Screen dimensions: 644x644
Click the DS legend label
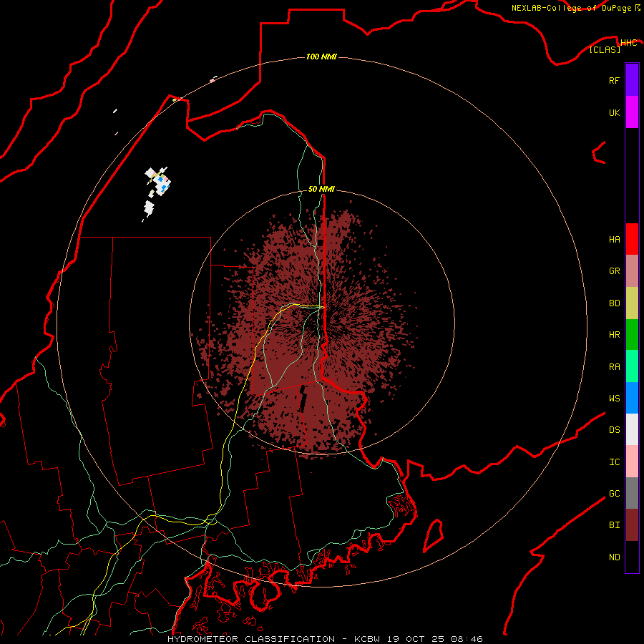pyautogui.click(x=614, y=430)
